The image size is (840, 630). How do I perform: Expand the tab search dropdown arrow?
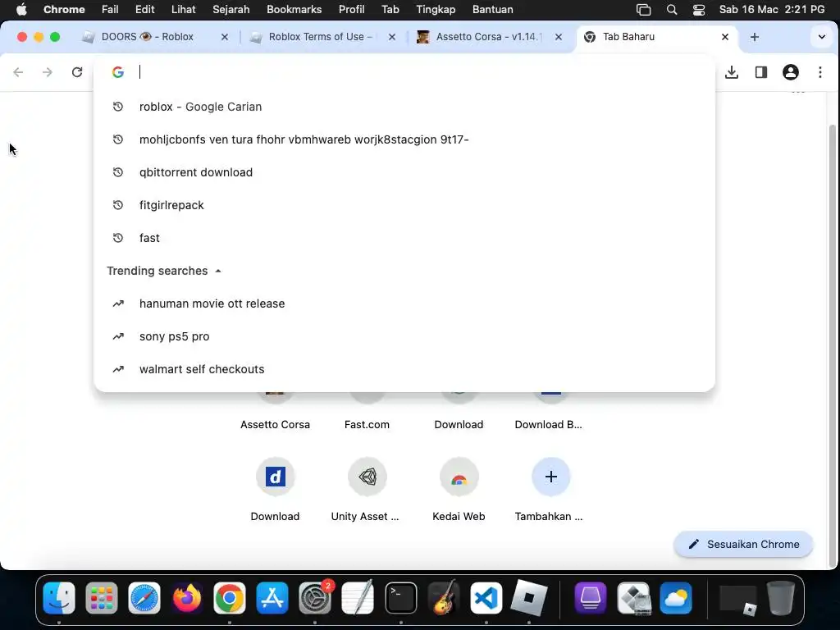point(822,37)
